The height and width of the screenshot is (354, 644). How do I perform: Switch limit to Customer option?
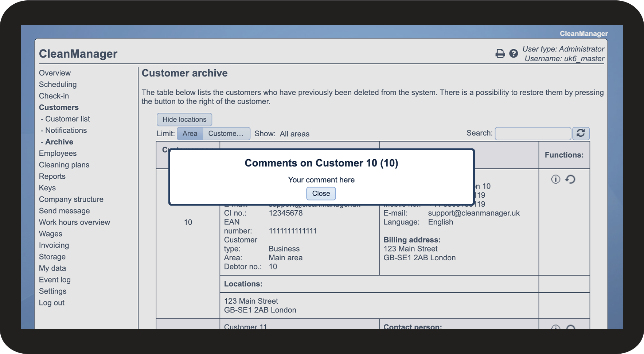point(226,133)
